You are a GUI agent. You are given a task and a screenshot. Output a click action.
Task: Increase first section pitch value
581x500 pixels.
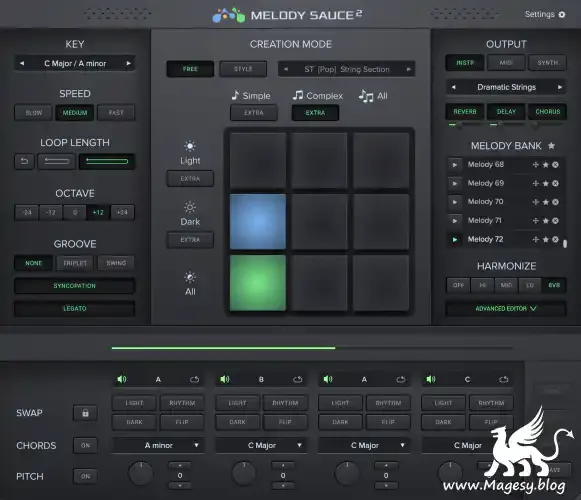(180, 465)
